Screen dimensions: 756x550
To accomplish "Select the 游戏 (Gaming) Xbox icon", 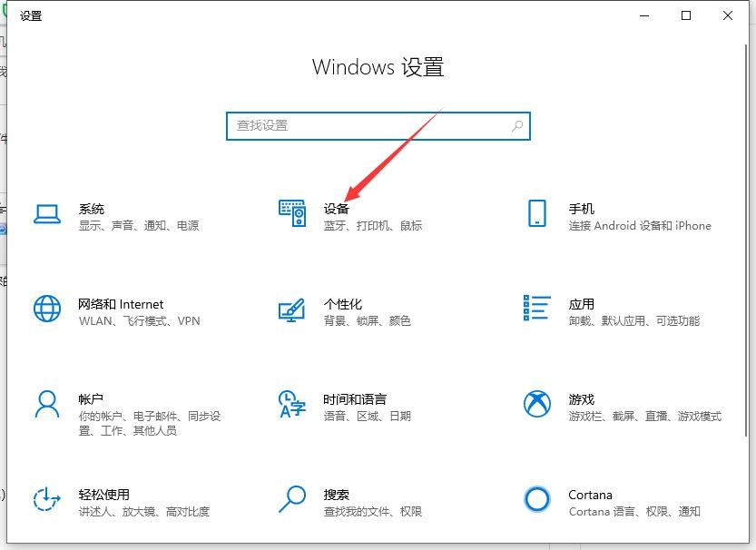I will coord(536,405).
